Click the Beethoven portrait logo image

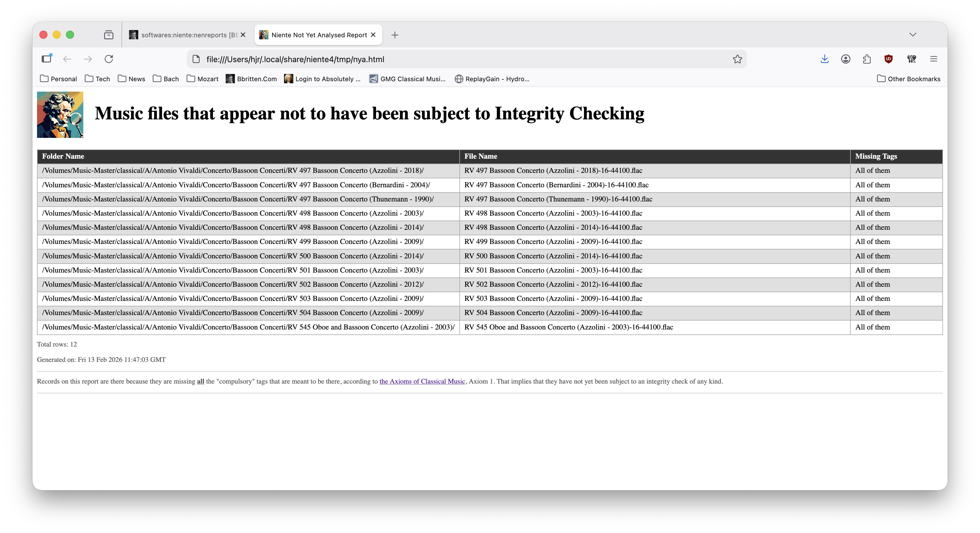(x=60, y=114)
